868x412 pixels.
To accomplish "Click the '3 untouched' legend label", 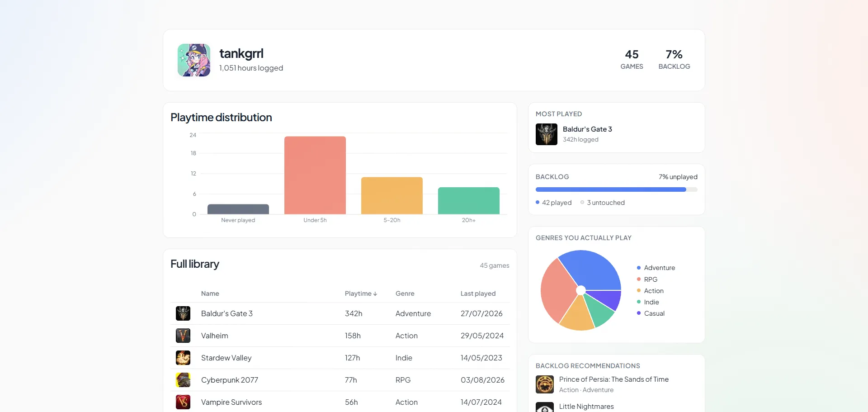I will (606, 203).
